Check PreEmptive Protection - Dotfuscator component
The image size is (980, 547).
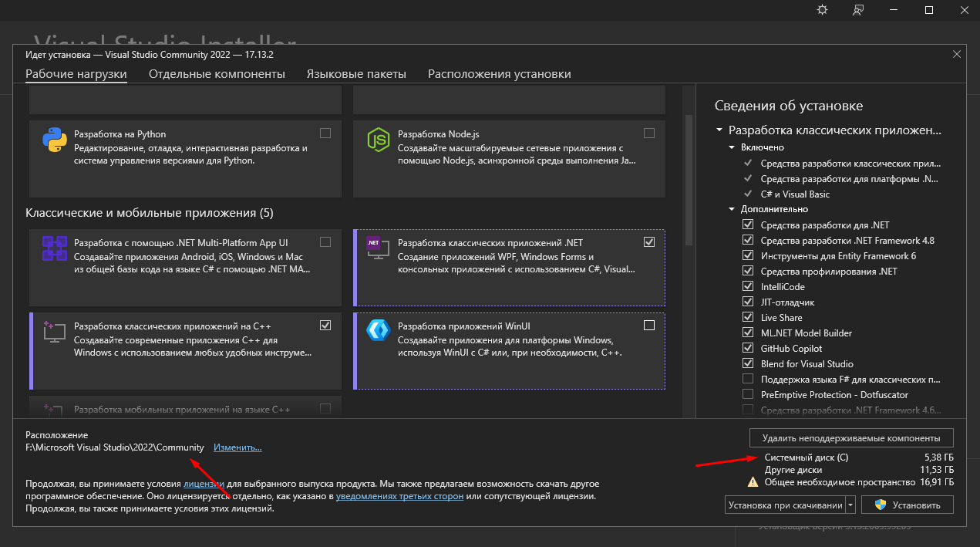(x=747, y=394)
